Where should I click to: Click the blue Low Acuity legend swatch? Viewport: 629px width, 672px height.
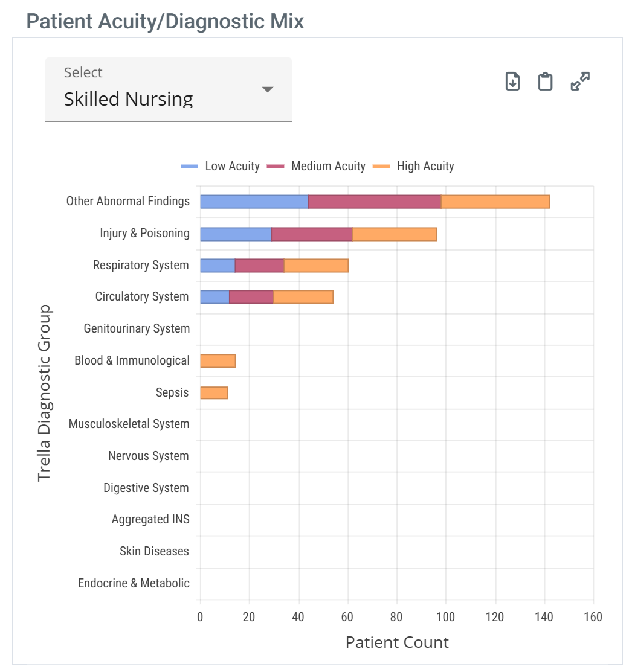click(x=189, y=166)
